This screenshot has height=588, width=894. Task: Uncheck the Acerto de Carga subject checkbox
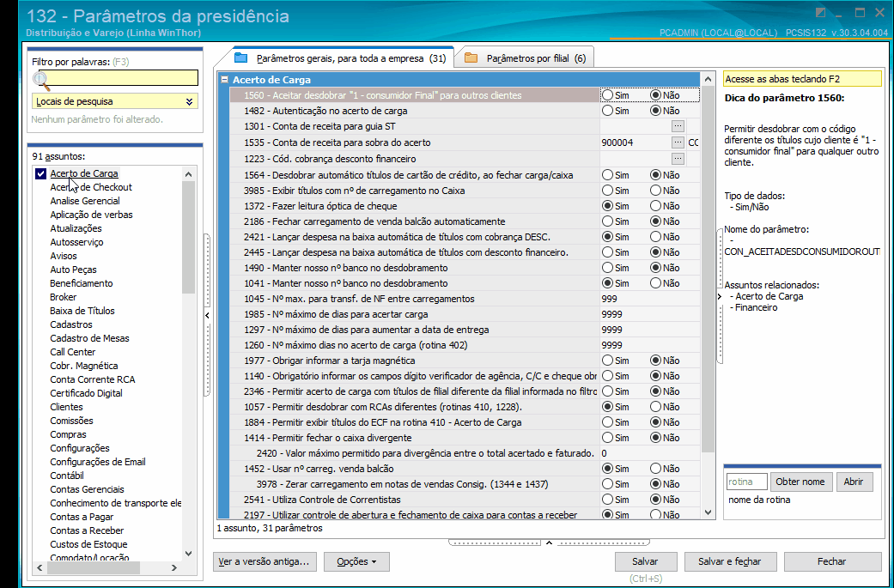pyautogui.click(x=40, y=173)
